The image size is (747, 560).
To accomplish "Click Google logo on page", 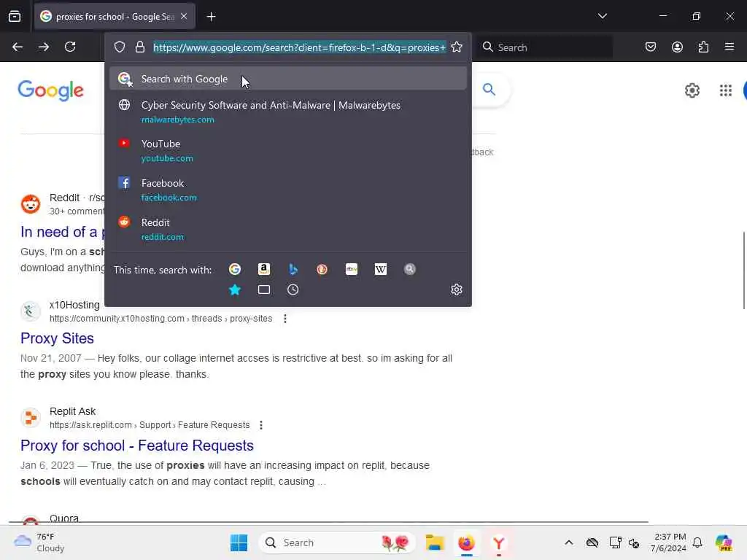I will (50, 90).
